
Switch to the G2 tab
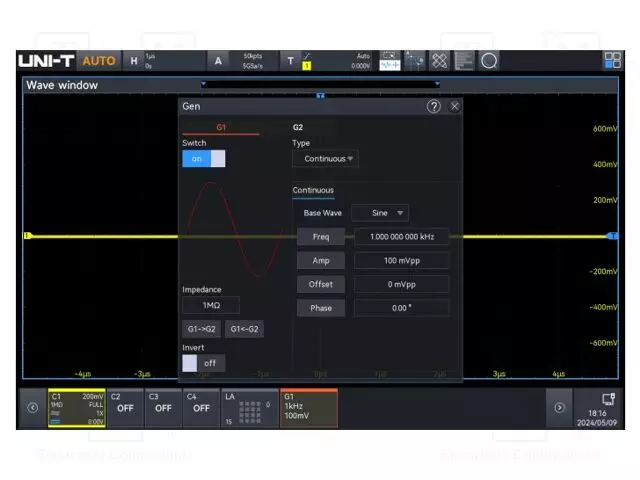tap(298, 127)
